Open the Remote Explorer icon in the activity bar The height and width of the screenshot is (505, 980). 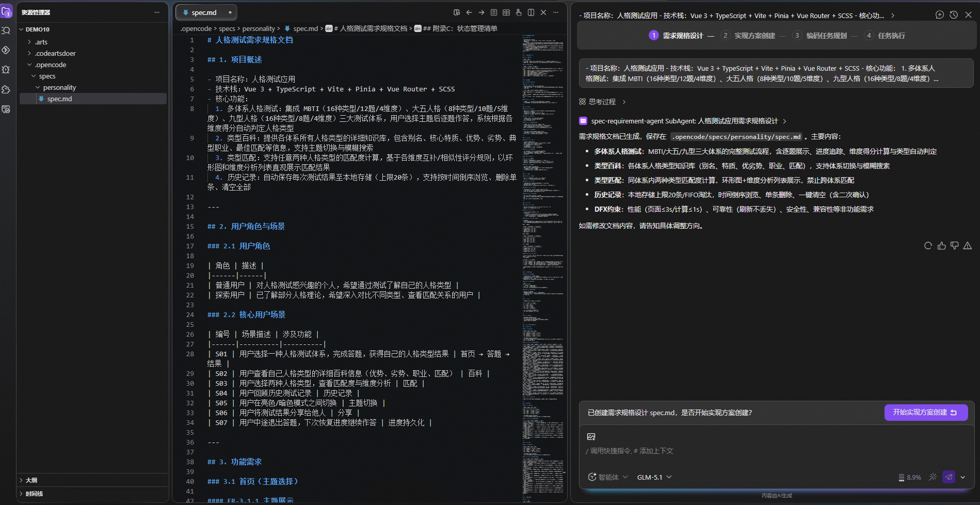click(6, 109)
